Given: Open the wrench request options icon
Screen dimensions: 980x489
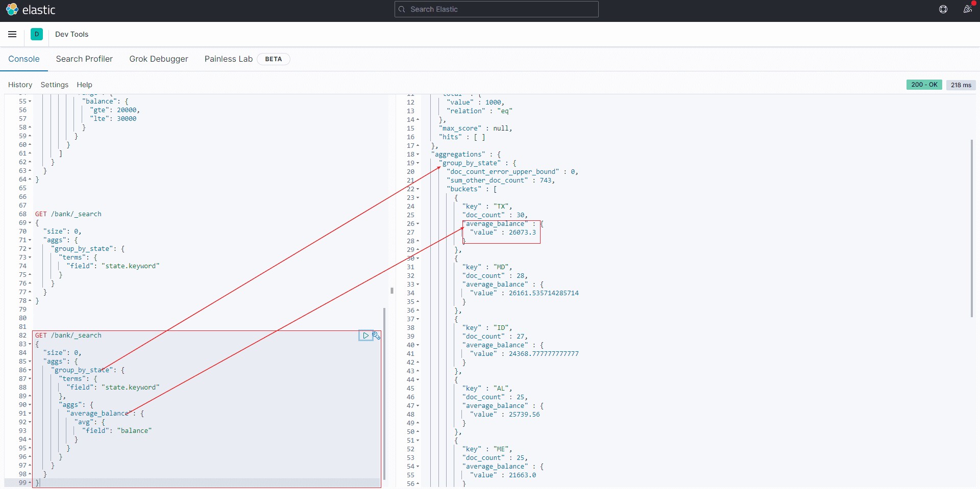Looking at the screenshot, I should (x=376, y=336).
